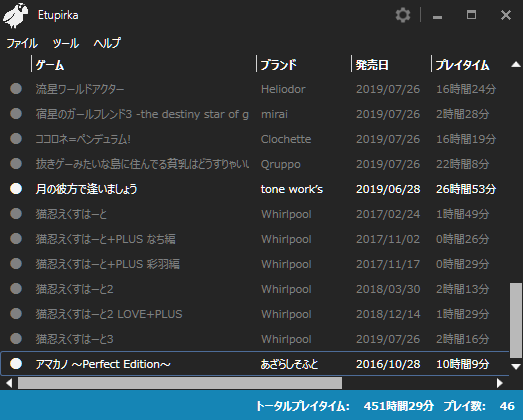
Task: Select game アマカノ ~Perfect Edition~
Action: 103,364
